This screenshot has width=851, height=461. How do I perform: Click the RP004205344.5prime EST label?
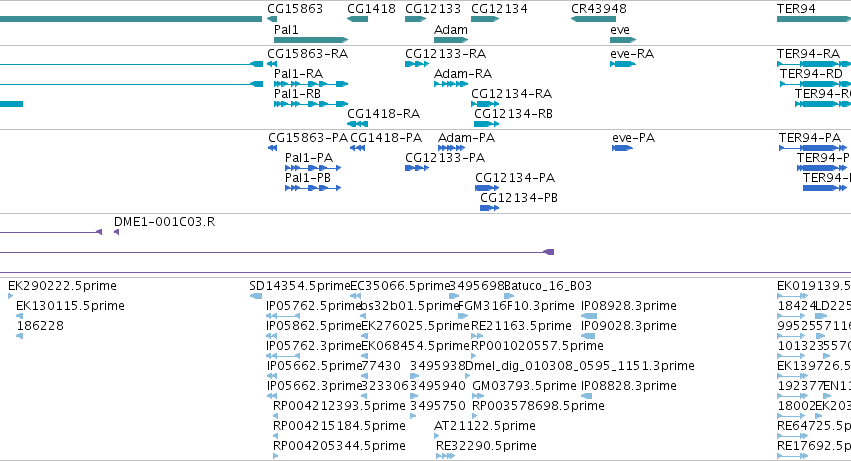[339, 447]
